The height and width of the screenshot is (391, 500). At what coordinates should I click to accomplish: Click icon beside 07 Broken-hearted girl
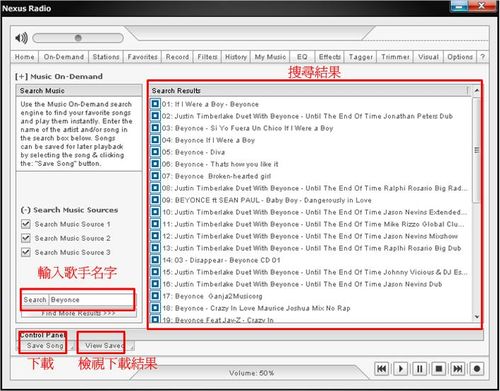pyautogui.click(x=155, y=176)
